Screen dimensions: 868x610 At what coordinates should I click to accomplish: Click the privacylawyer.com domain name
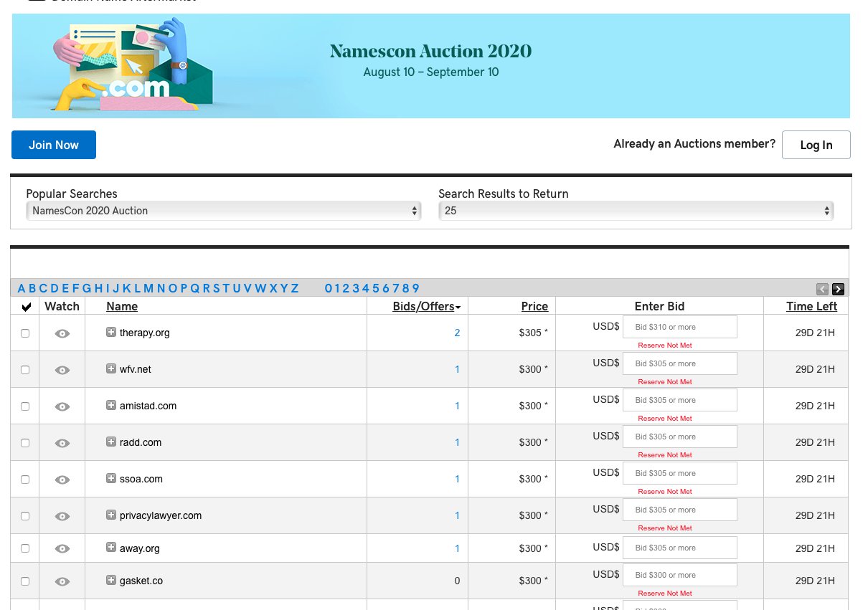pos(161,516)
